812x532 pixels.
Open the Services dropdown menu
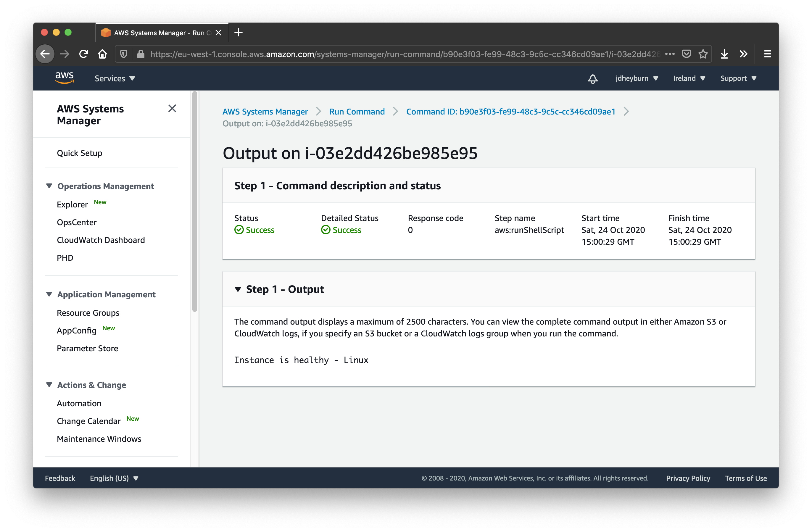(x=115, y=78)
